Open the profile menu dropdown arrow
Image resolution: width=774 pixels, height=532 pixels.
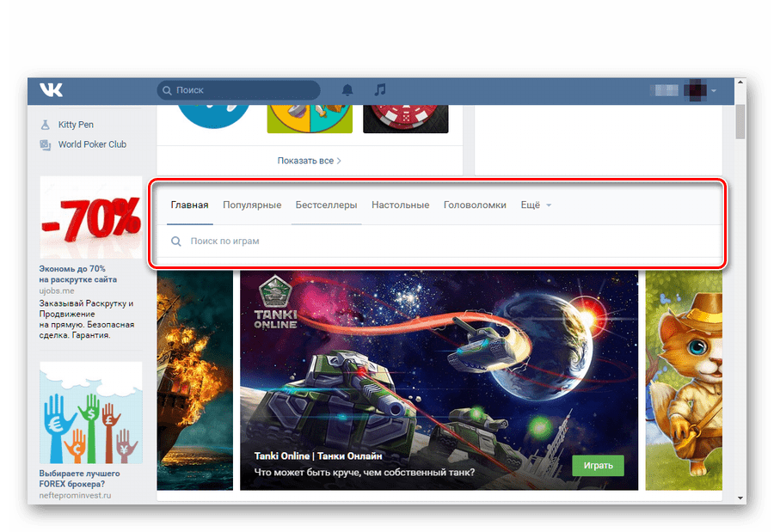pos(714,91)
